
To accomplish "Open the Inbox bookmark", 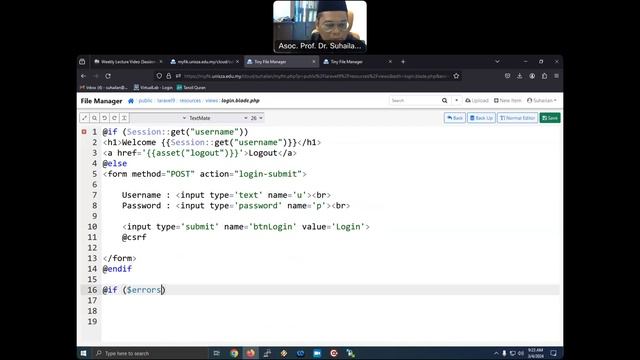I will [104, 87].
